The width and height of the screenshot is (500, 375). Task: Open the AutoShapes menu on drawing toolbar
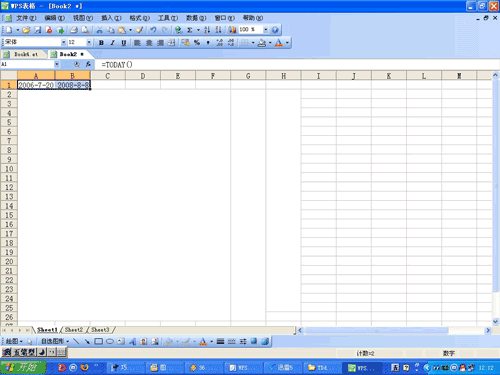tap(55, 341)
